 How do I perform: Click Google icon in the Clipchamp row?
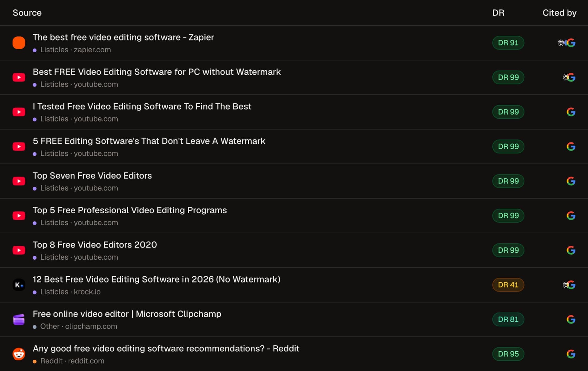(x=571, y=319)
